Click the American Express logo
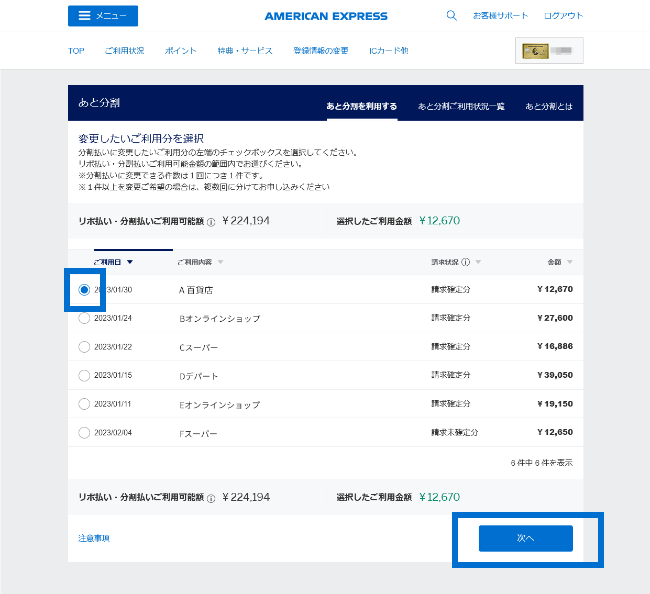This screenshot has width=650, height=594. tap(326, 16)
